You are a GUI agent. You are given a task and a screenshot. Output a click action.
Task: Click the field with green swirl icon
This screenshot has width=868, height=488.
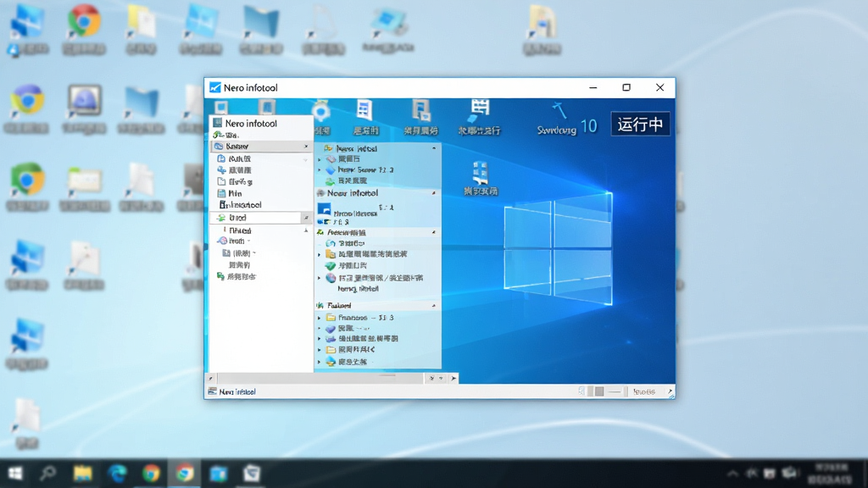(256, 218)
